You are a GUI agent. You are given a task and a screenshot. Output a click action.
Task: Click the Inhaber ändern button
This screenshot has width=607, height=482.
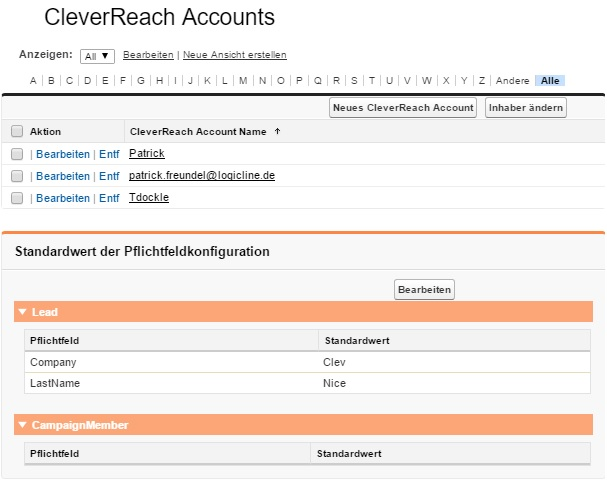point(526,108)
